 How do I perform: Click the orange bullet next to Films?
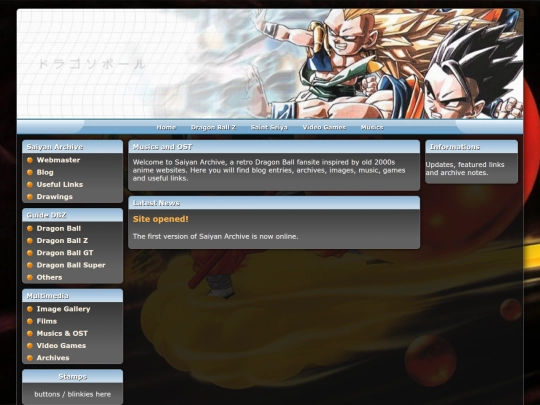point(30,321)
